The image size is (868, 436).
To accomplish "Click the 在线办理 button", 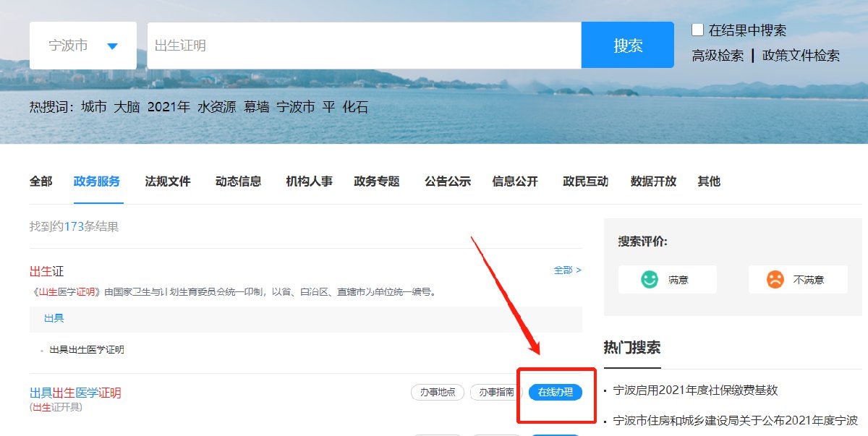I will [556, 392].
